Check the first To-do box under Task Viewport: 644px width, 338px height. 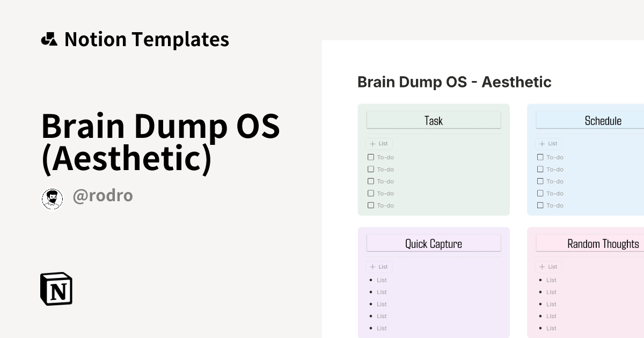pyautogui.click(x=371, y=157)
